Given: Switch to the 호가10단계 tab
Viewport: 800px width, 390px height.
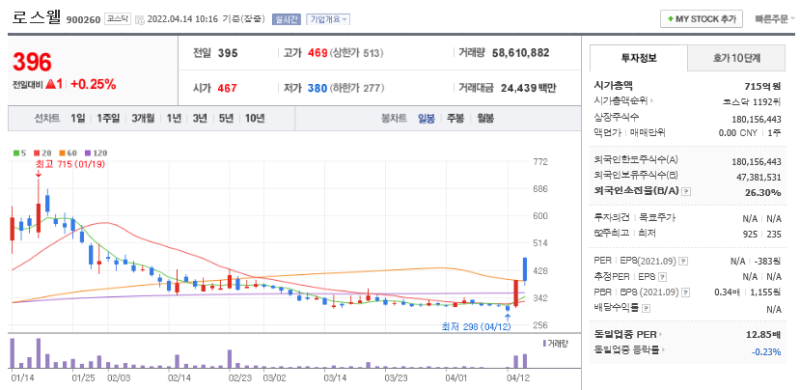Looking at the screenshot, I should coord(736,58).
